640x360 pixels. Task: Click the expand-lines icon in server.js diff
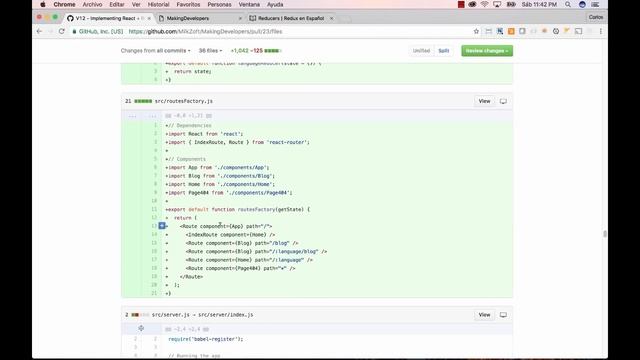141,328
